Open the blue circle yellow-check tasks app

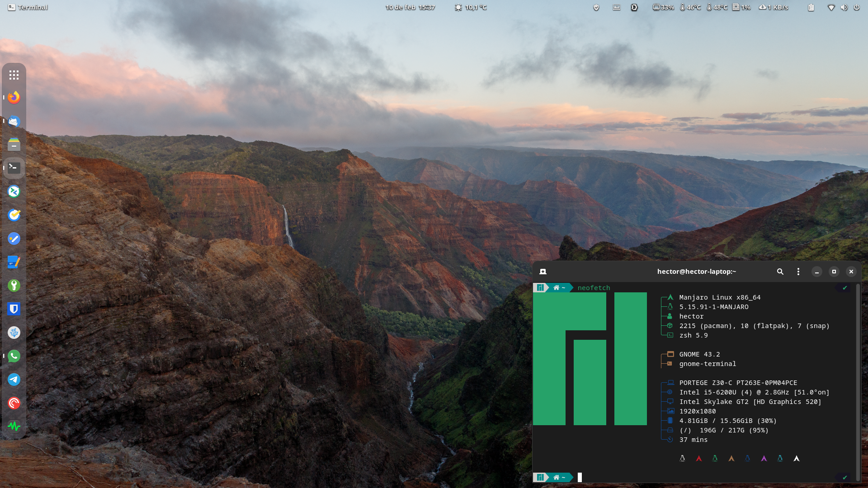[14, 215]
